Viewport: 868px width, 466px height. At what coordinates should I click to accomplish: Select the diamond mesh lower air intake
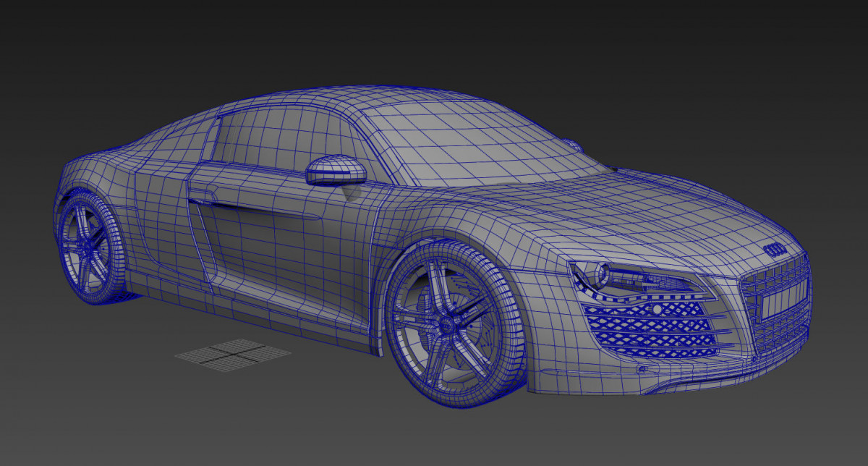(651, 329)
